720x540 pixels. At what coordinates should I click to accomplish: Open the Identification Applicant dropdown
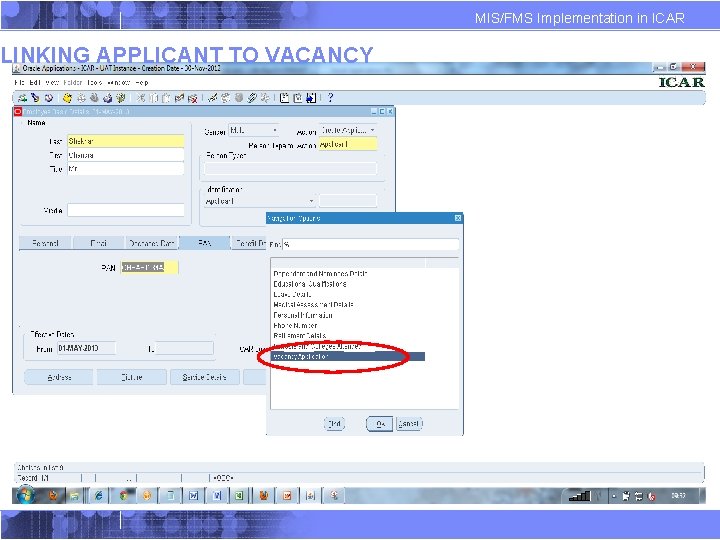[x=259, y=201]
